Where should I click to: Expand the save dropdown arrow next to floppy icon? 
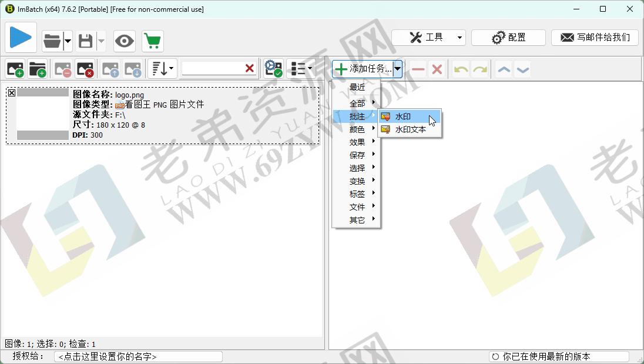(101, 41)
